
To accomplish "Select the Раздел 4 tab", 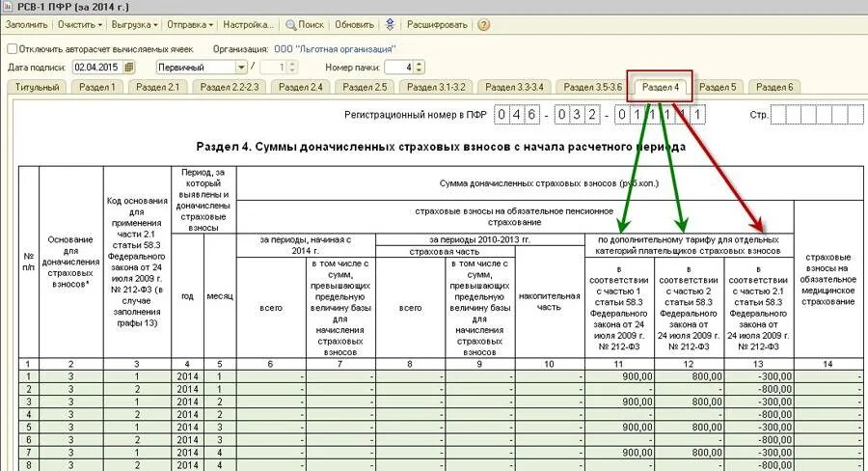I will pyautogui.click(x=660, y=87).
